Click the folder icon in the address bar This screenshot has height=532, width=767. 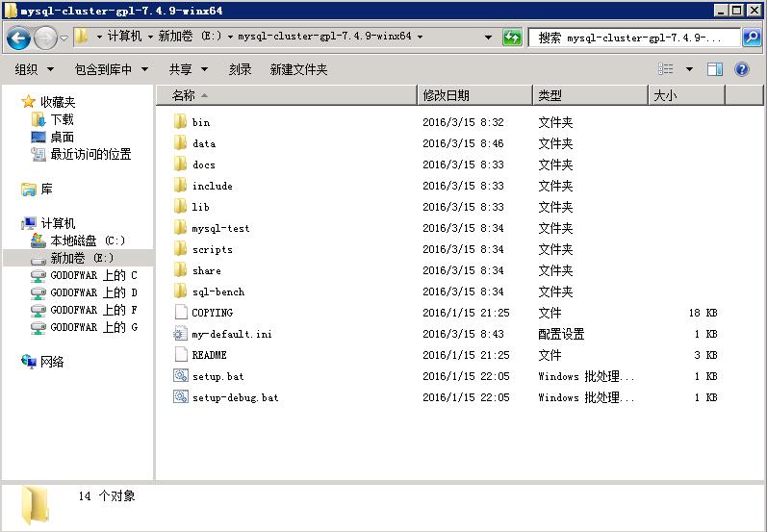(x=82, y=37)
